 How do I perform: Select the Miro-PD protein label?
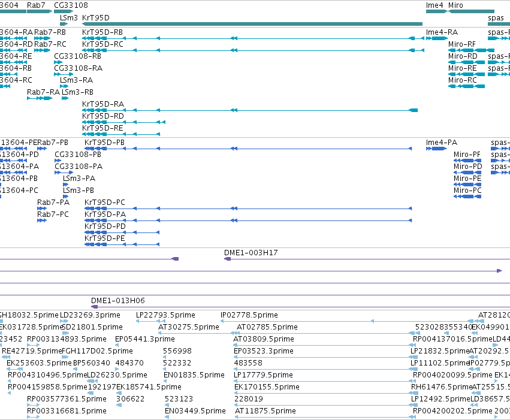[468, 167]
